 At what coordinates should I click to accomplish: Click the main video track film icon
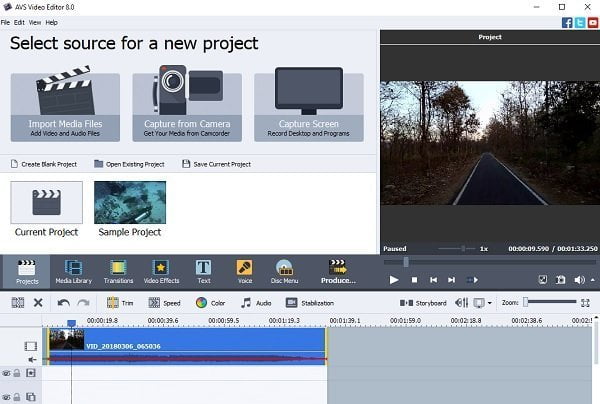tap(31, 346)
